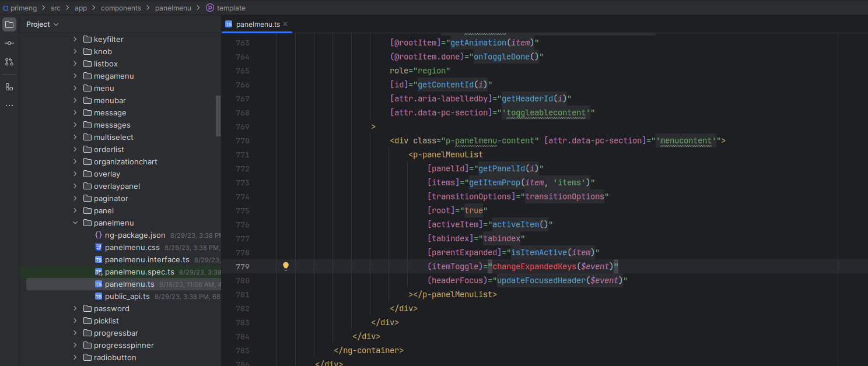Click the primeng breadcrumb item
Screen dimensions: 868x366
pos(23,8)
